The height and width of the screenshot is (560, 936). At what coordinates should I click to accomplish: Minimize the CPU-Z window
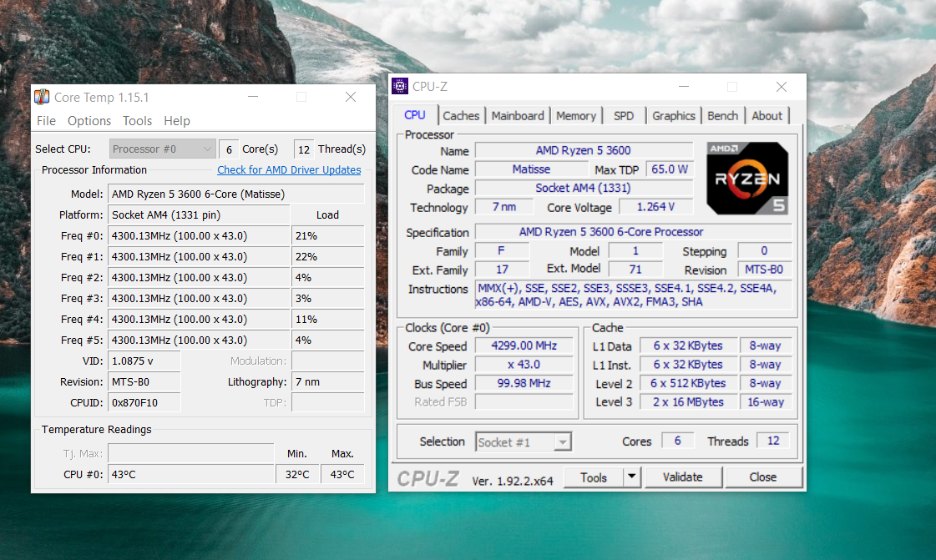684,87
